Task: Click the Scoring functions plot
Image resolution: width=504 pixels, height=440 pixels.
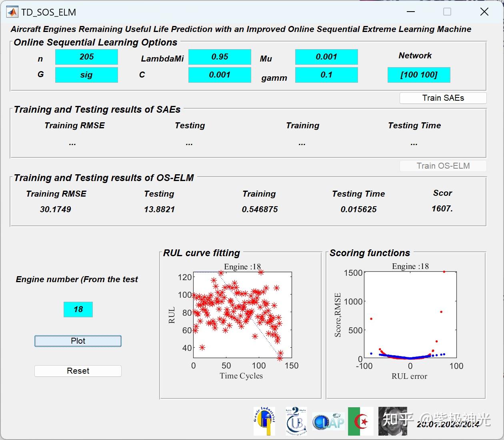Action: (410, 315)
